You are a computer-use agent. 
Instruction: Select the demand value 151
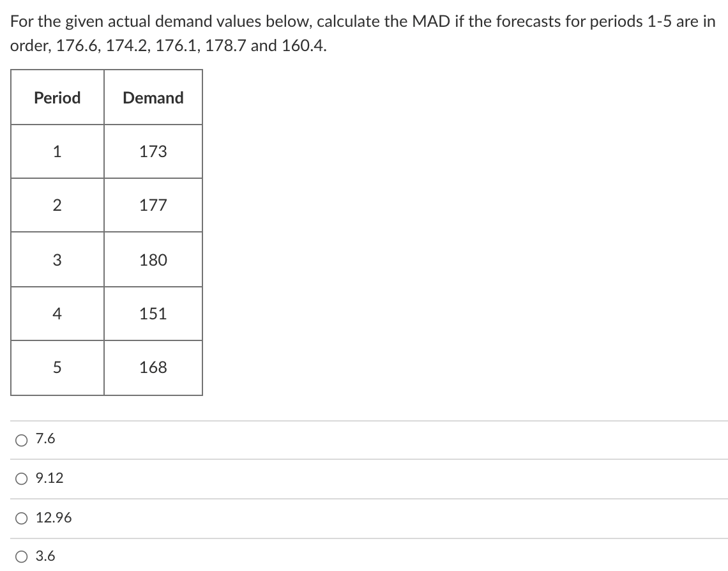point(153,314)
